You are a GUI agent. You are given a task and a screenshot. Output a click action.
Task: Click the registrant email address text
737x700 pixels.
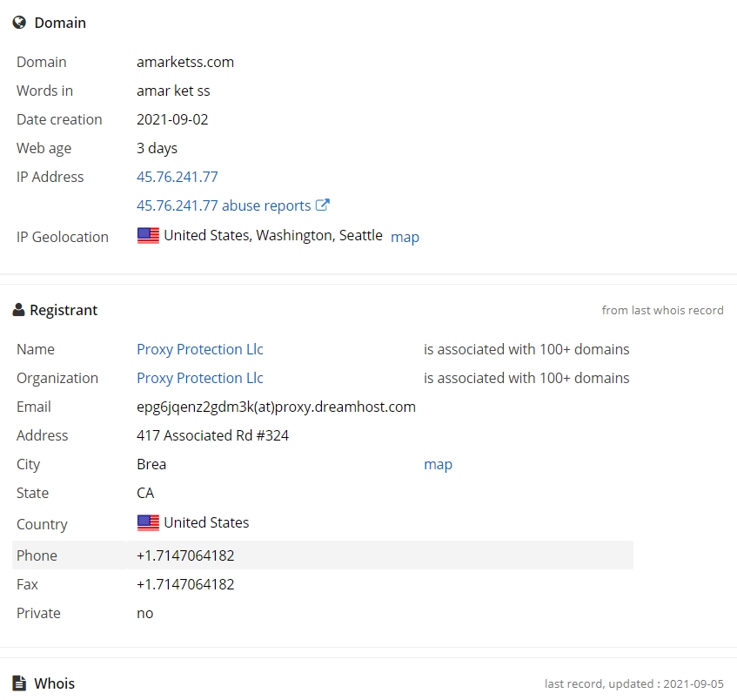coord(277,407)
